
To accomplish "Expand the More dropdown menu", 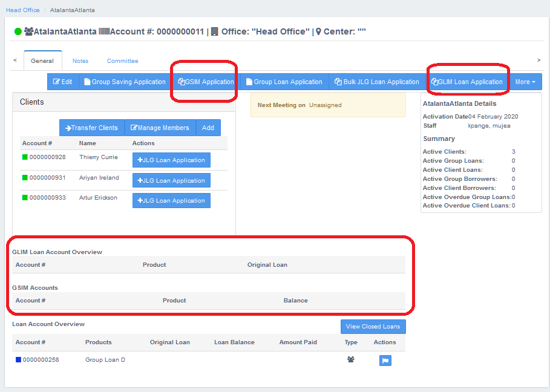I will click(x=525, y=82).
